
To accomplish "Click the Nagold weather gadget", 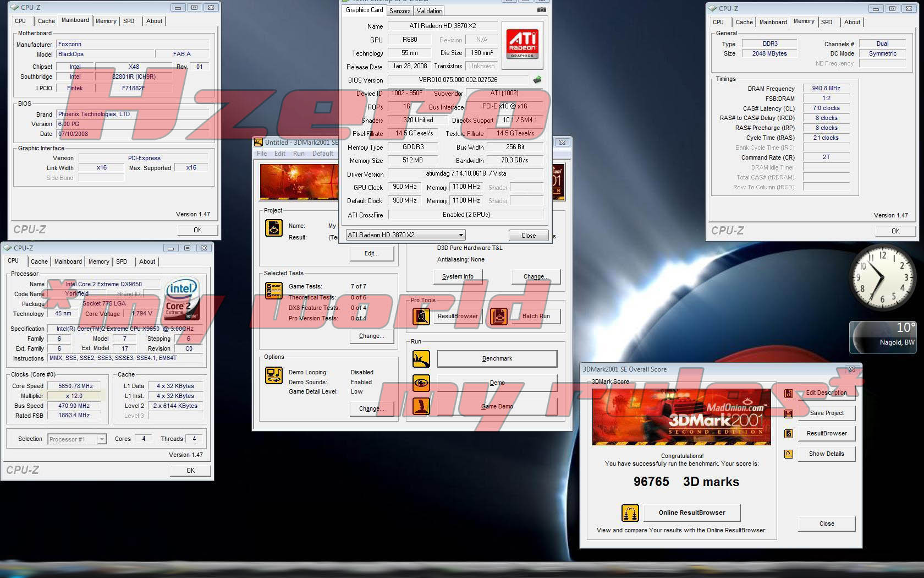I will point(883,336).
